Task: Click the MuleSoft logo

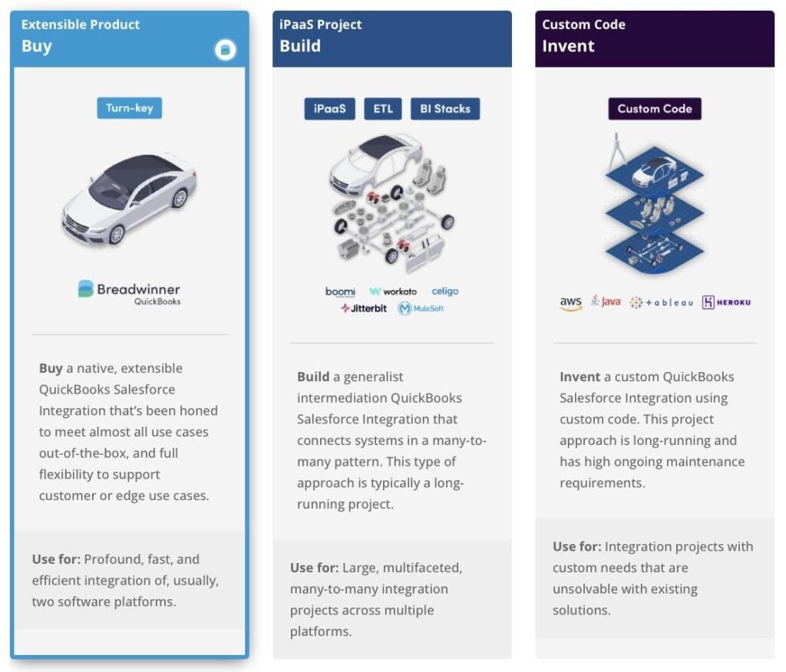Action: 421,308
